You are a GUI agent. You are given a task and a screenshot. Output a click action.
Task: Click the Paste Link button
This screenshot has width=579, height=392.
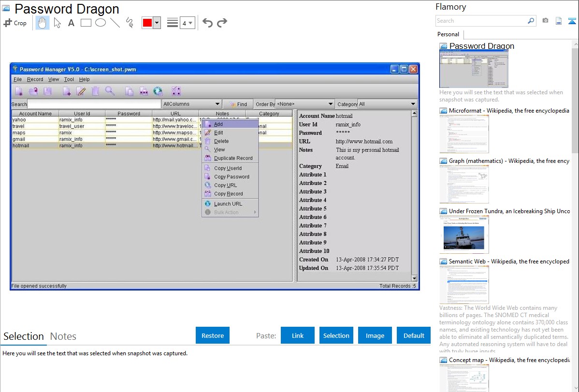298,335
